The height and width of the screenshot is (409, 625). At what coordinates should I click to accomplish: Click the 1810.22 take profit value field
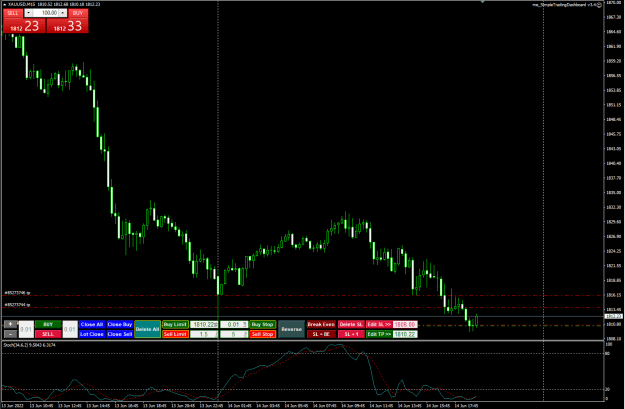tap(405, 334)
